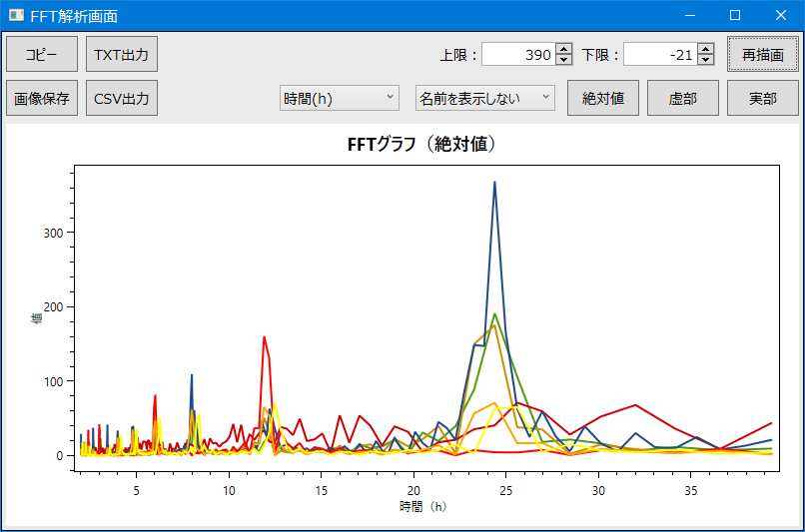805x532 pixels.
Task: Decrease the 上限 value with down arrow
Action: click(x=563, y=59)
